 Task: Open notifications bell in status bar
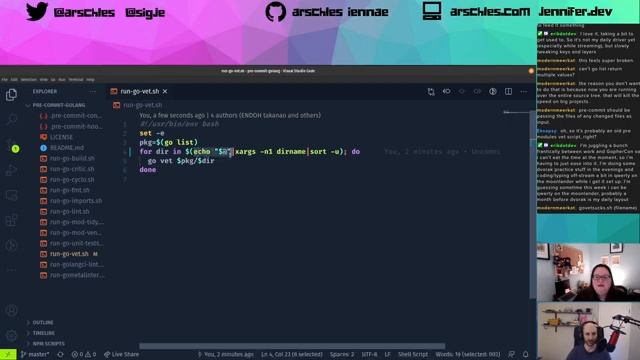click(x=526, y=354)
